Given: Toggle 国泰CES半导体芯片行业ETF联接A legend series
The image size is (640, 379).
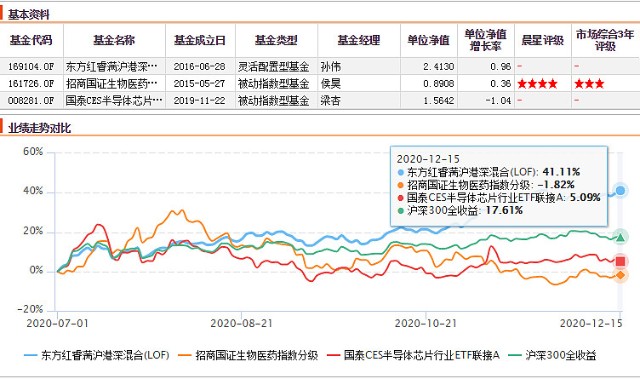Looking at the screenshot, I should 413,355.
